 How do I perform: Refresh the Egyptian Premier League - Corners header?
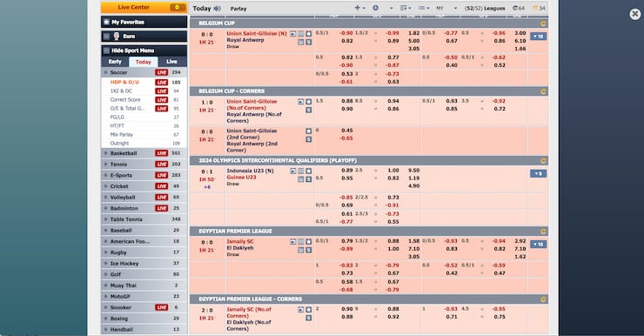[543, 299]
